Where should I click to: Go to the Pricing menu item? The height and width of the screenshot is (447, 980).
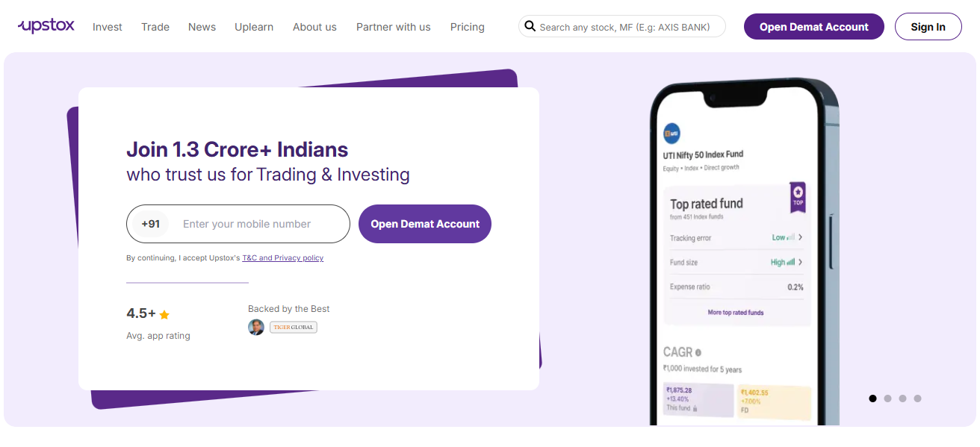pyautogui.click(x=467, y=27)
